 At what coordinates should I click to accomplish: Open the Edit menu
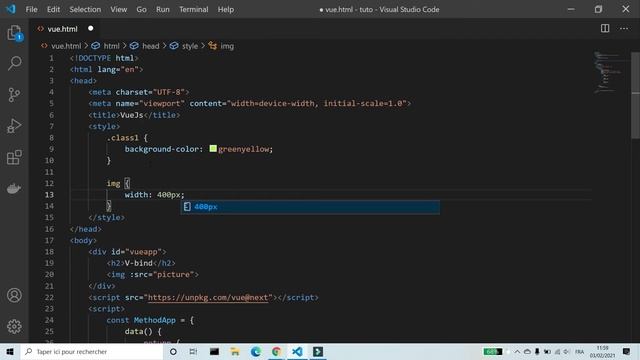pos(53,9)
